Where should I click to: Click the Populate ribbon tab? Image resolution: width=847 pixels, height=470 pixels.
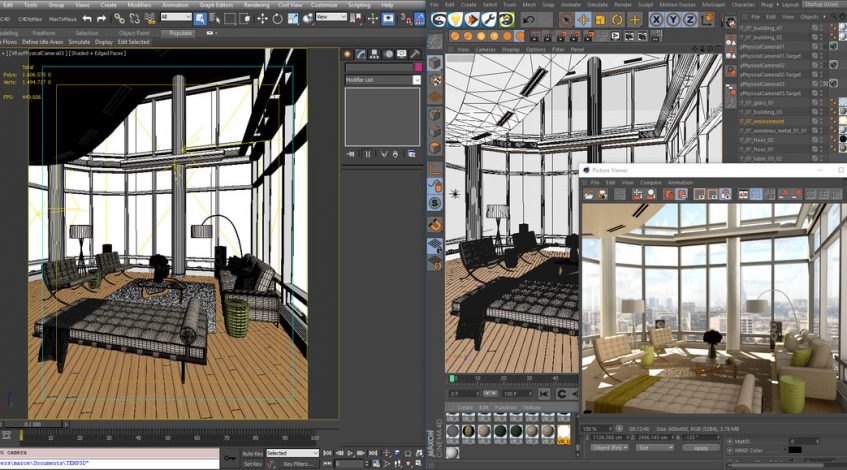pos(180,33)
